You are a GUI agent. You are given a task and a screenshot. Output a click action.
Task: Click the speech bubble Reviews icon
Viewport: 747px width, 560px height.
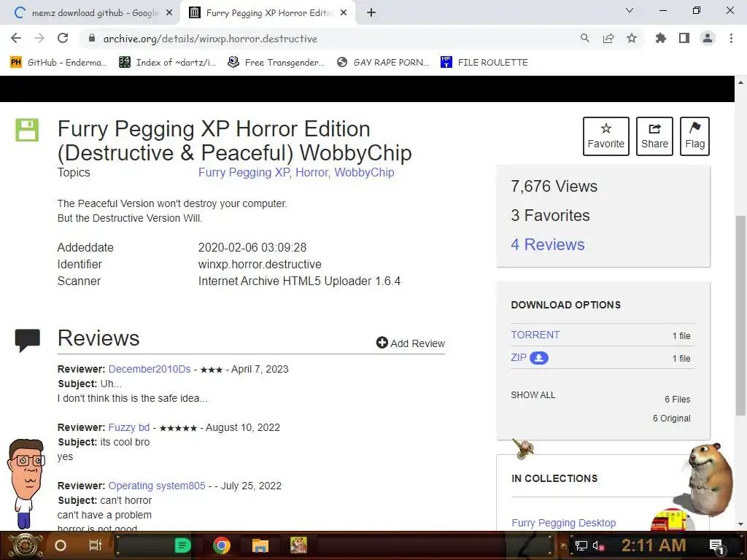tap(27, 341)
